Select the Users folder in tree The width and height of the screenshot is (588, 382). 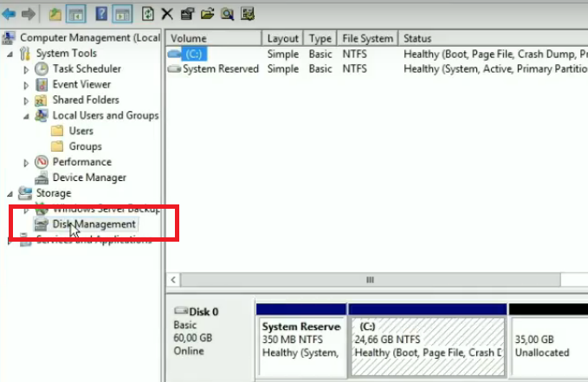[x=81, y=131]
